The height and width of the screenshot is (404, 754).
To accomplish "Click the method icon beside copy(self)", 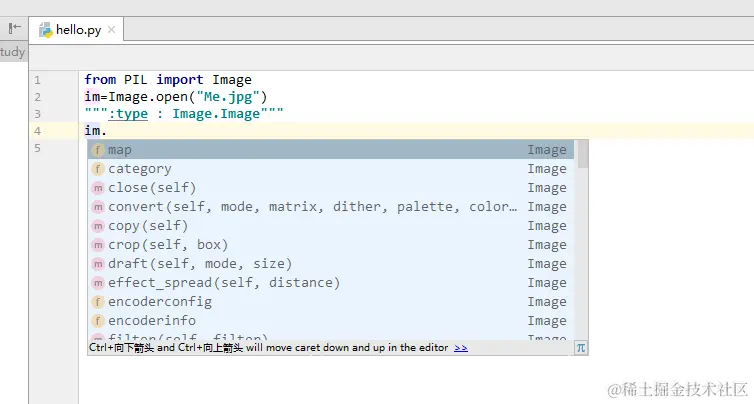I will click(x=98, y=226).
